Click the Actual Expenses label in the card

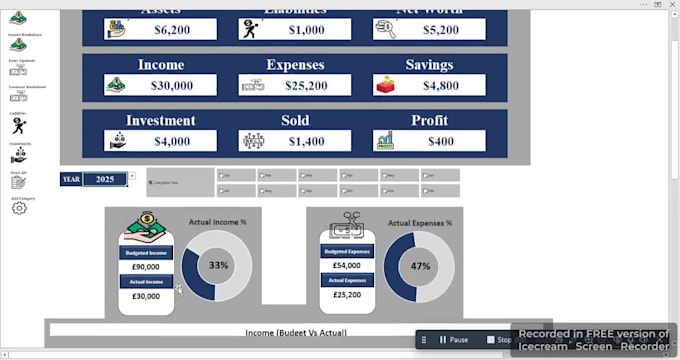pos(347,280)
